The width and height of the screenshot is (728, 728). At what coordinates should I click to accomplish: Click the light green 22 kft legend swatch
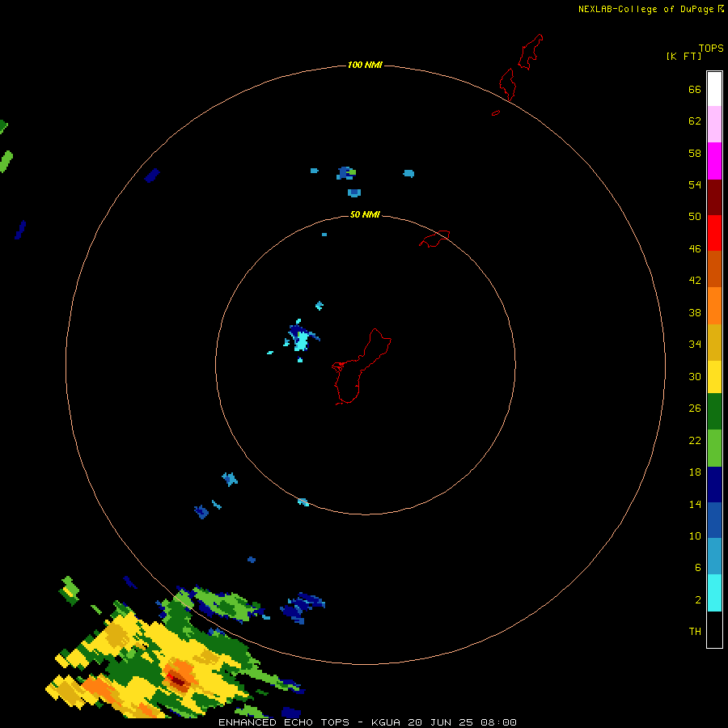714,448
